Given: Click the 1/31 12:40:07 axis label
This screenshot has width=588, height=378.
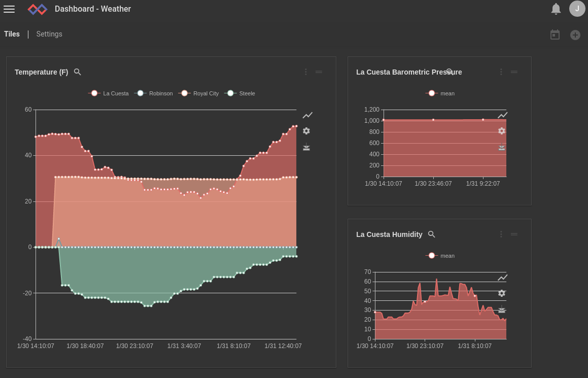Looking at the screenshot, I should point(283,346).
